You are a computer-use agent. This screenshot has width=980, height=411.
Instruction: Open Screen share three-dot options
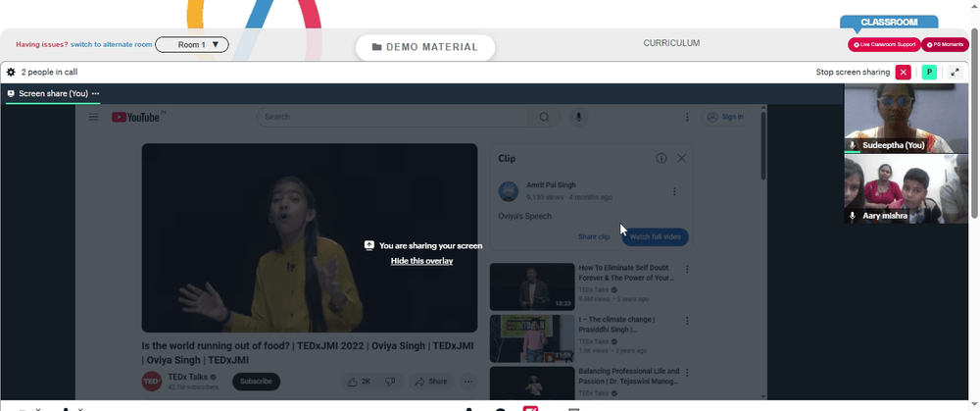click(x=96, y=93)
